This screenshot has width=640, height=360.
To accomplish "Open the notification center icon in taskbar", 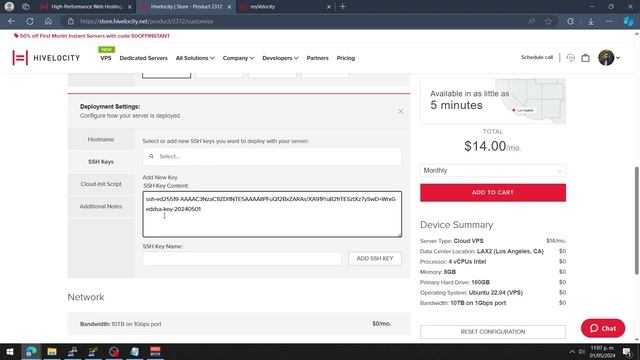I will pos(627,351).
